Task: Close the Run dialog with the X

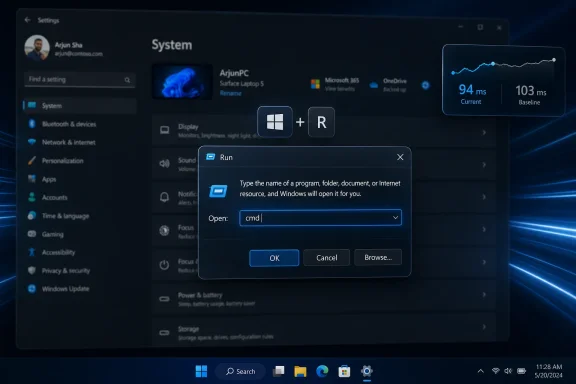Action: click(400, 157)
